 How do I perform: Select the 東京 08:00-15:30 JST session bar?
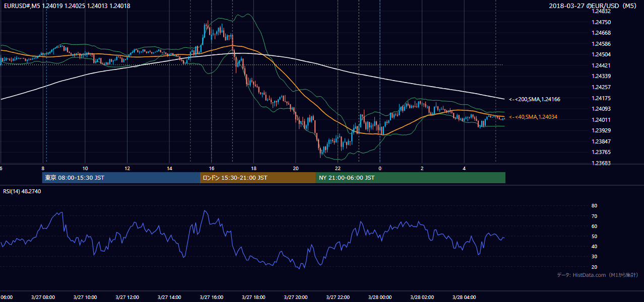tap(121, 178)
